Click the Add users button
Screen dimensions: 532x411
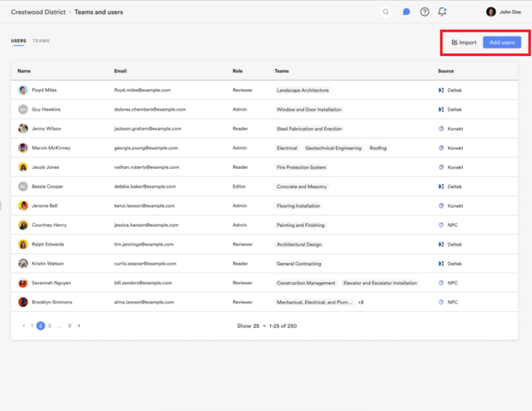tap(502, 42)
